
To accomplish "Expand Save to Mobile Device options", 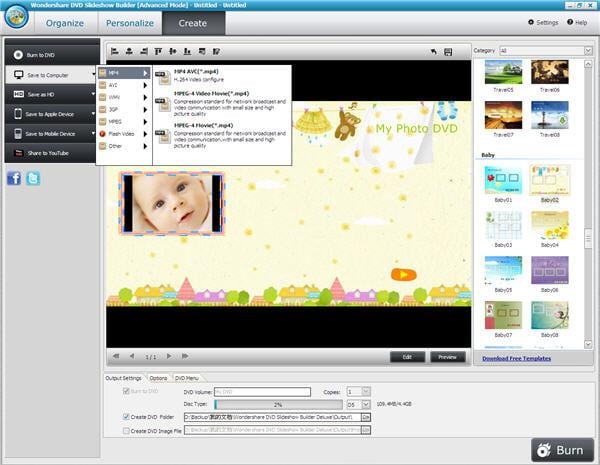I will (x=52, y=134).
